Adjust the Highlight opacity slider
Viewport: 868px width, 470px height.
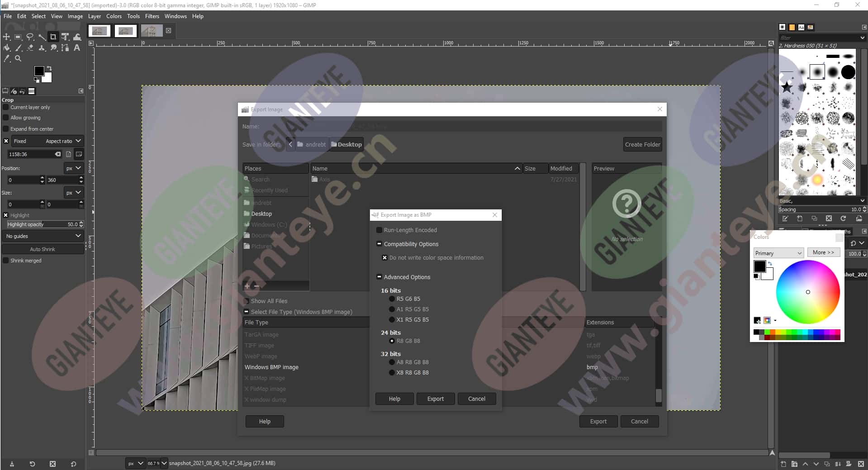coord(45,224)
